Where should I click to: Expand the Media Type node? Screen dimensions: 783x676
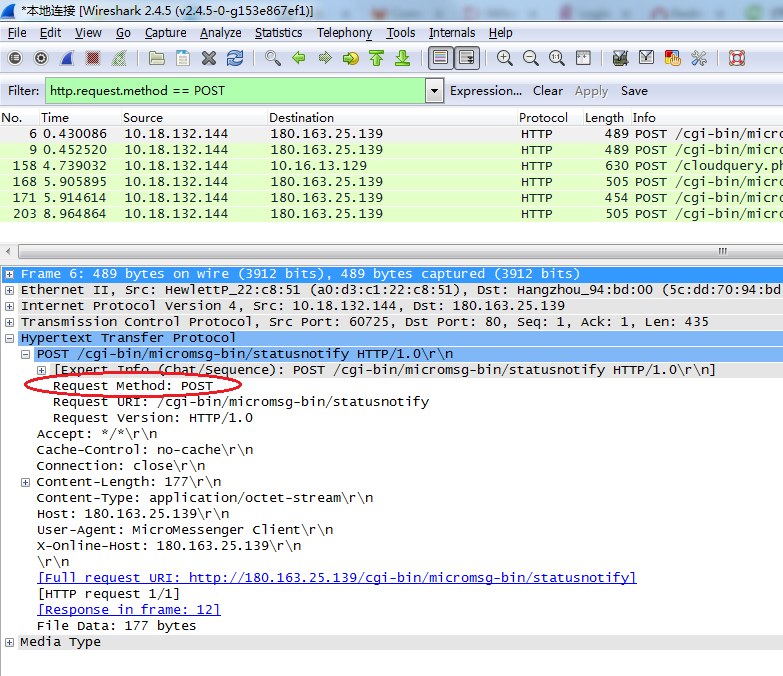[x=9, y=642]
